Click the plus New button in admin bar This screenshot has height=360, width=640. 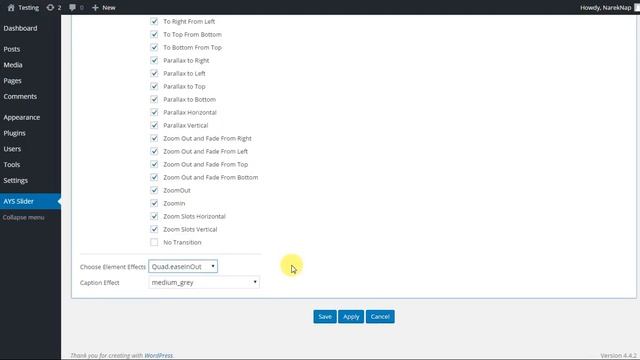tap(104, 7)
